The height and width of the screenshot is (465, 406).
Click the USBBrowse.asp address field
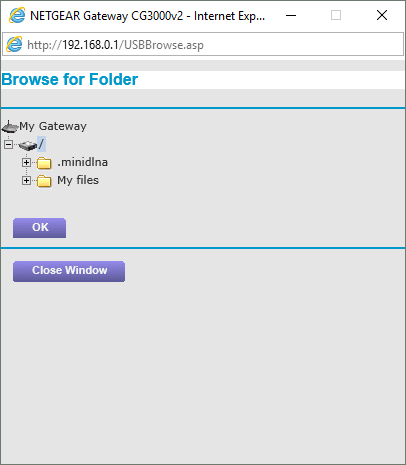(x=203, y=44)
